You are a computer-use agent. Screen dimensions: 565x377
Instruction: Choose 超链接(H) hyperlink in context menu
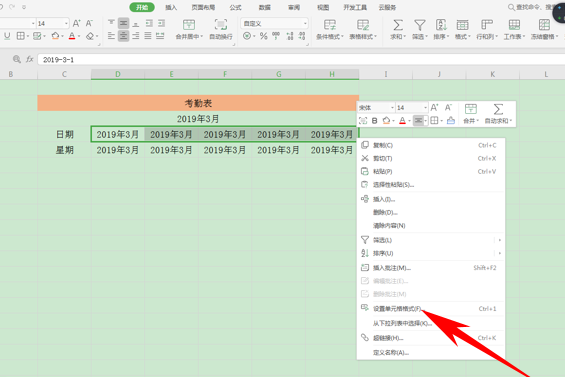coord(431,338)
